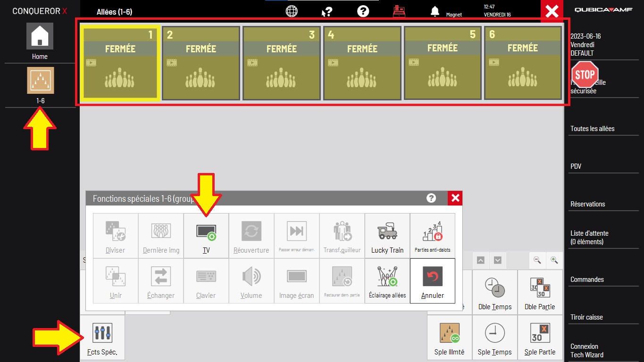
Task: Open the globe icon in top bar
Action: click(x=292, y=11)
